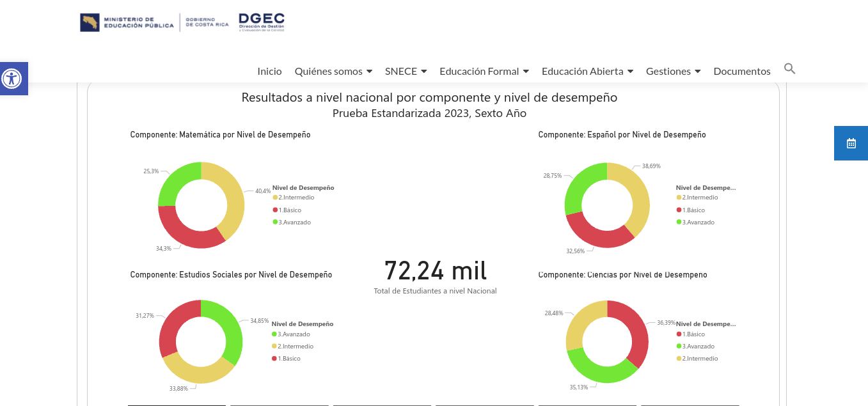This screenshot has height=406, width=868.
Task: Click the search magnifier icon
Action: tap(789, 69)
